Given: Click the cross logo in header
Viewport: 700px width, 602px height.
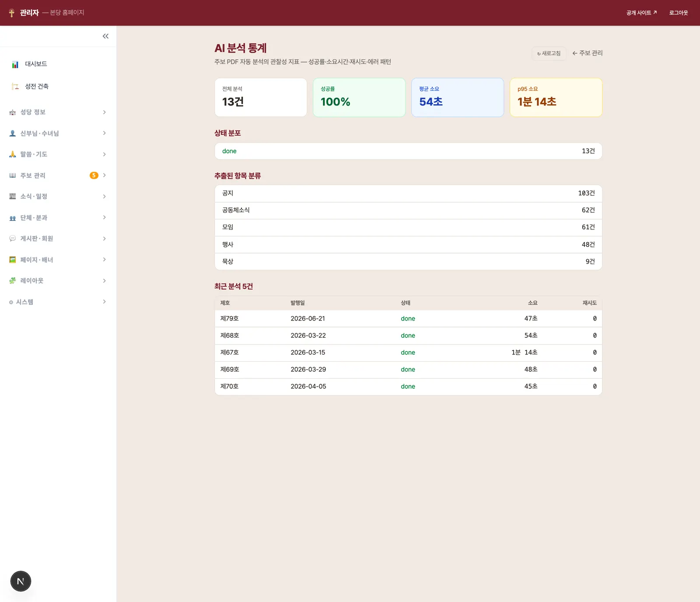Looking at the screenshot, I should (x=12, y=13).
